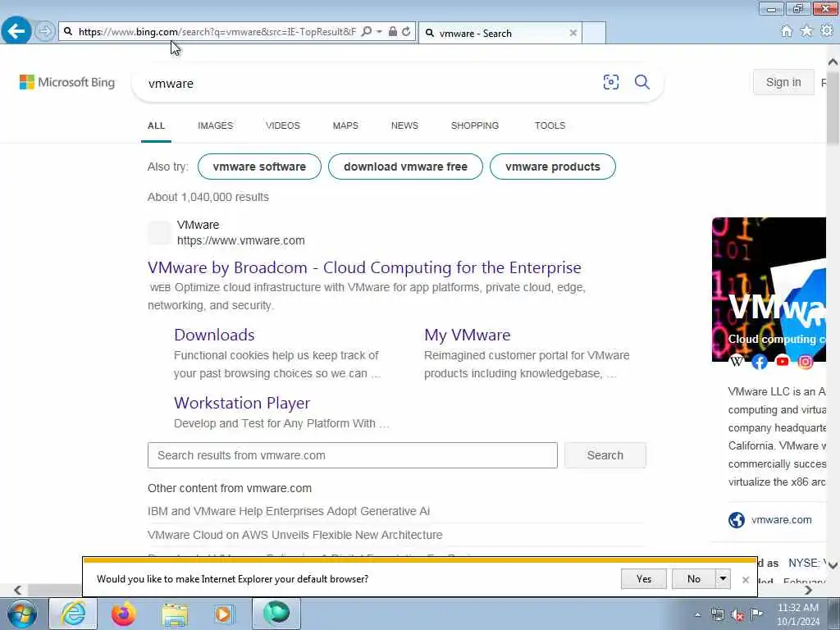Switch to the NEWS tab
This screenshot has height=630, width=840.
(x=404, y=126)
